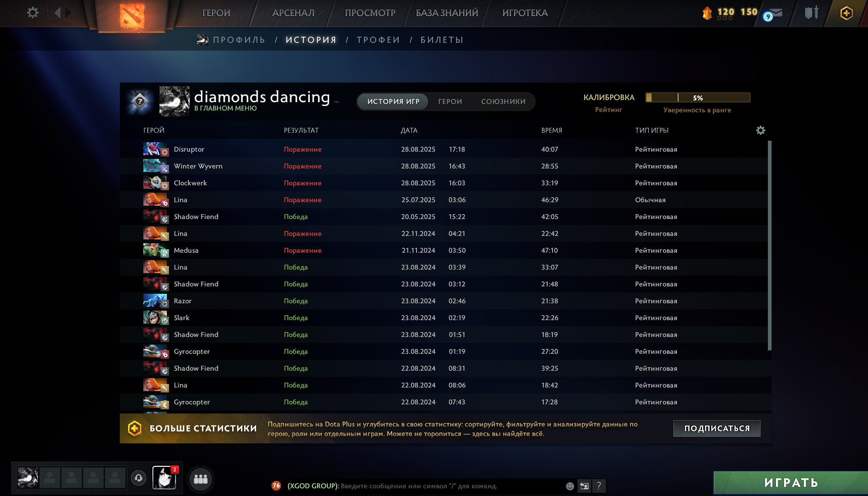Select История игр segment toggle
Image resolution: width=868 pixels, height=496 pixels.
pos(393,101)
